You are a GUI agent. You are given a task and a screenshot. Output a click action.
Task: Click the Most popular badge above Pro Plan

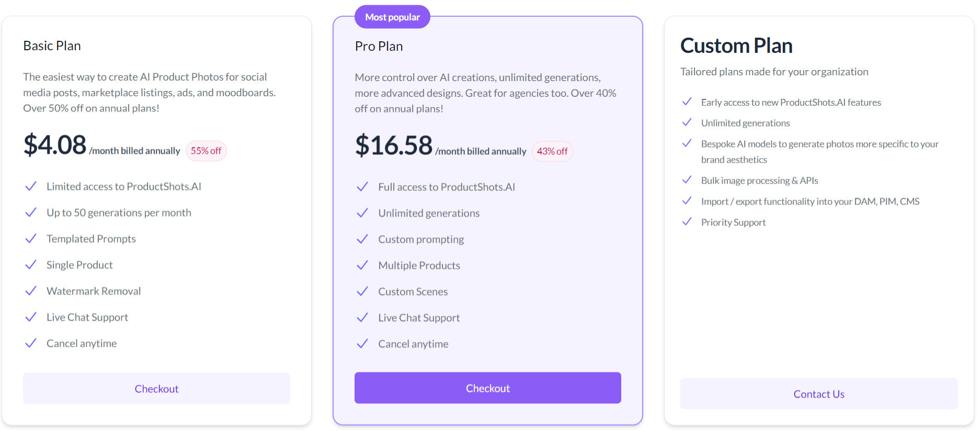tap(392, 16)
